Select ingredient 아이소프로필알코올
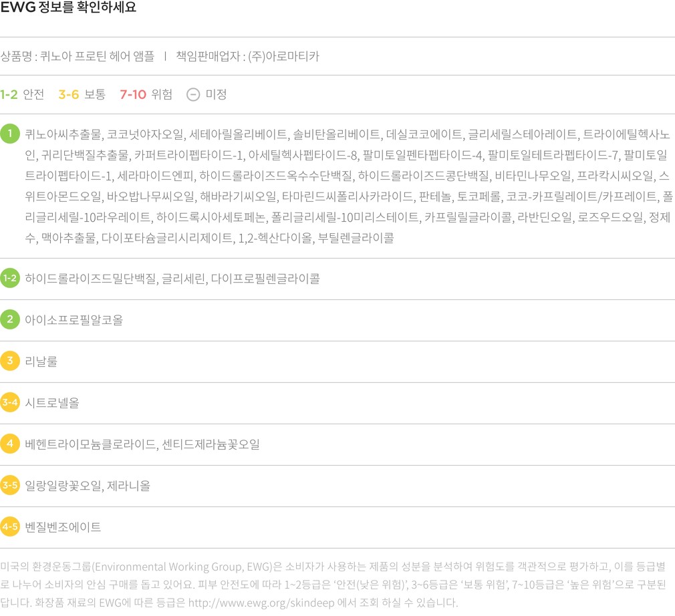Screen dimensions: 675x616 (x=74, y=320)
